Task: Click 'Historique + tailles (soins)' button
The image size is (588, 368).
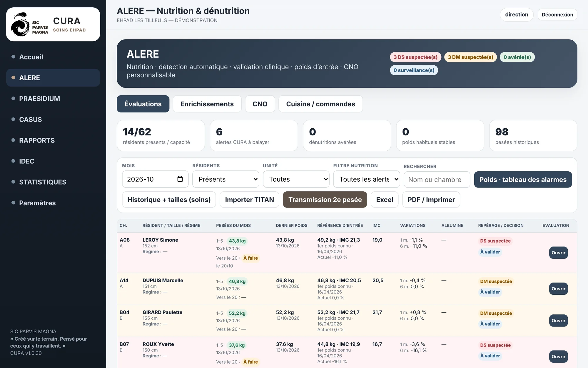Action: coord(169,200)
